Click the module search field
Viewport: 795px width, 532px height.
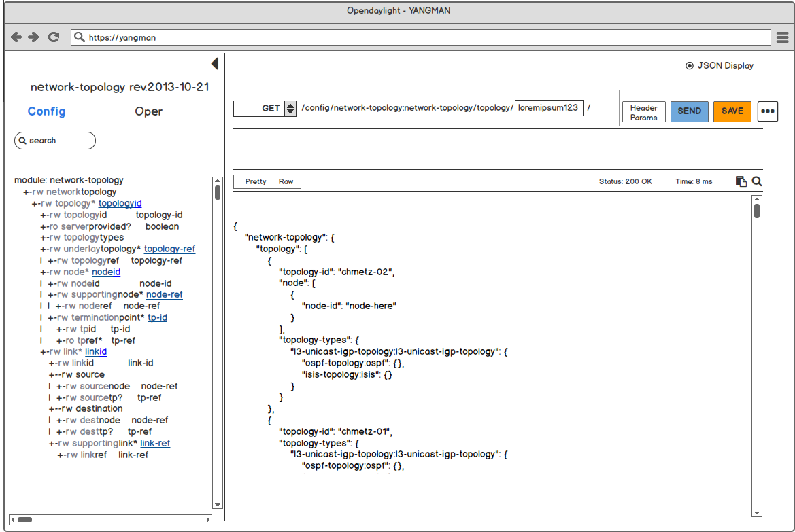pos(55,141)
